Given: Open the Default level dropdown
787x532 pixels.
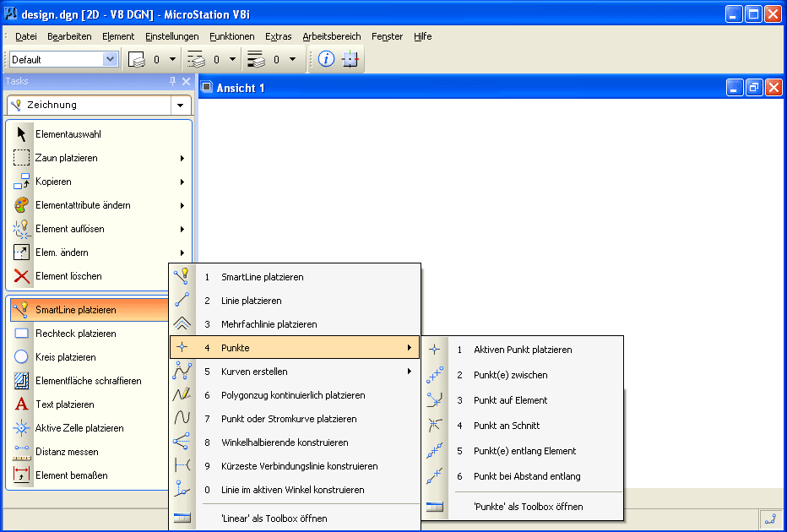Looking at the screenshot, I should (x=110, y=59).
